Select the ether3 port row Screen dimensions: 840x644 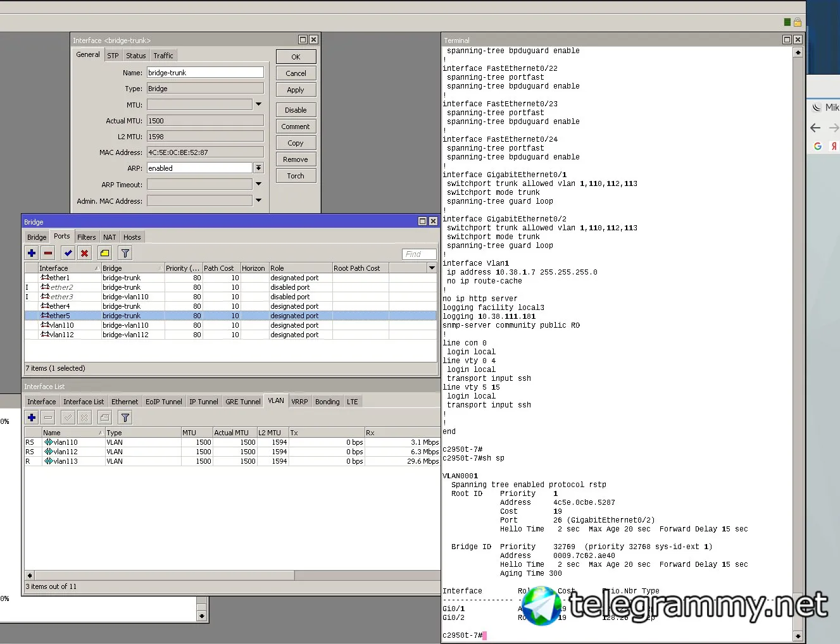[x=230, y=297]
